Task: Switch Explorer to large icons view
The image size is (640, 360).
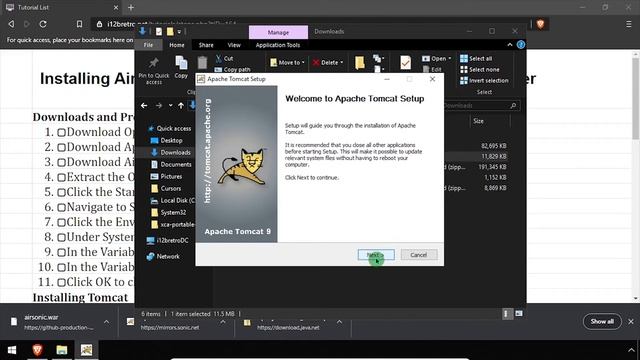Action: click(519, 313)
